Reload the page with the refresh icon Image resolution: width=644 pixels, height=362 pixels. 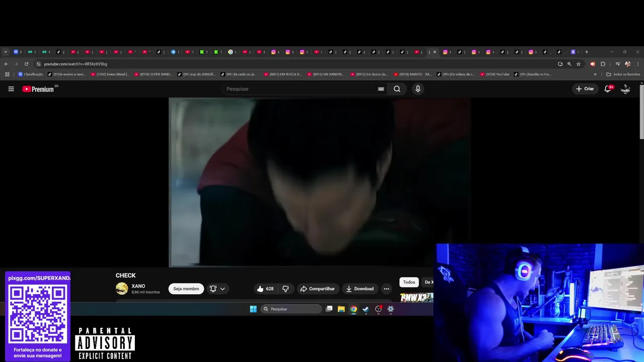tap(26, 64)
